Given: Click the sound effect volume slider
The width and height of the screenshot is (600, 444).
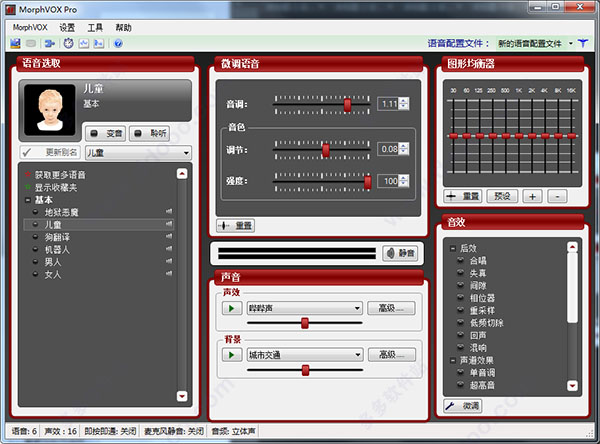Looking at the screenshot, I should [305, 323].
